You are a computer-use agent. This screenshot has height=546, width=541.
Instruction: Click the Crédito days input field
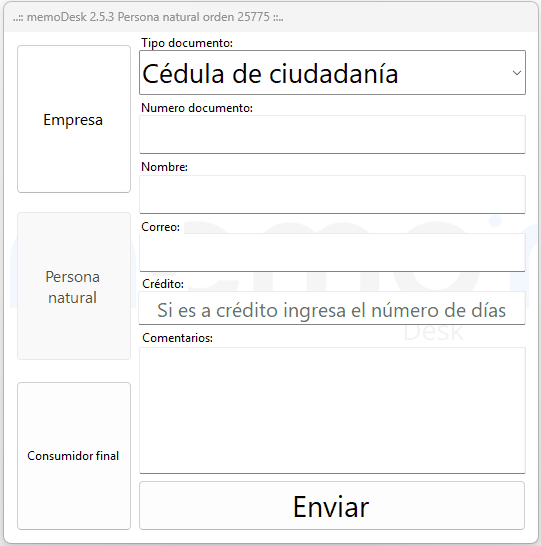332,308
